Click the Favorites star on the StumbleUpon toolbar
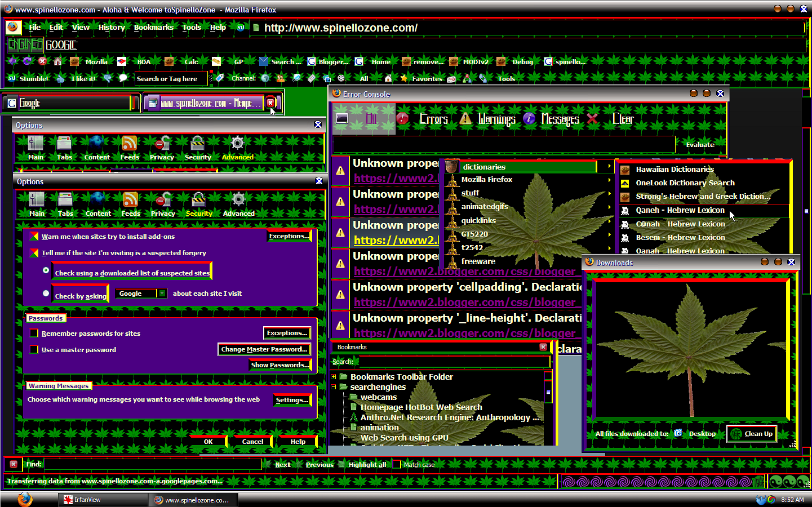The image size is (812, 507). click(403, 78)
